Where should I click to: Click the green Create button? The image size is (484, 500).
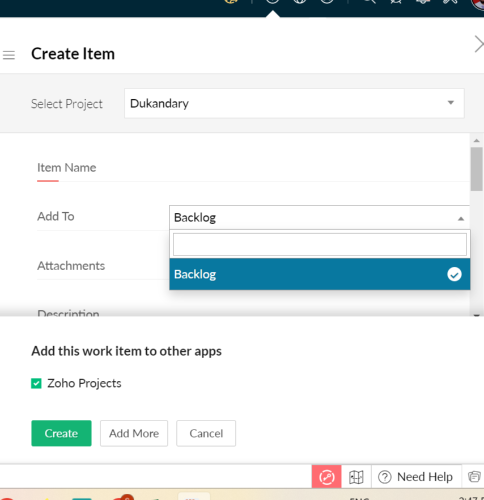coord(61,433)
